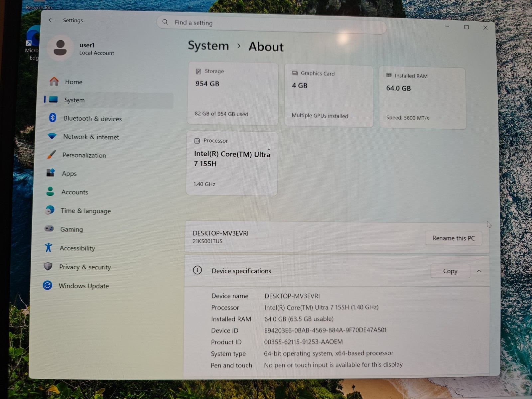Go to Bluetooth & devices
Viewport: 532px width, 399px height.
coord(108,118)
